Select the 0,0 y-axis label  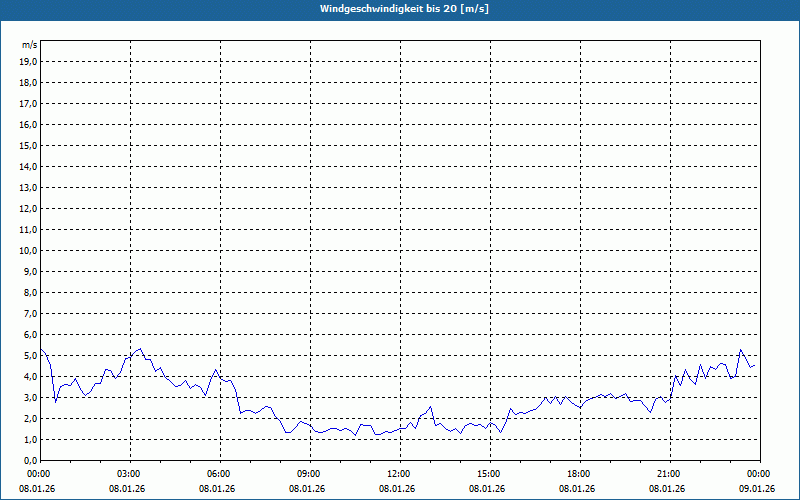[x=30, y=460]
